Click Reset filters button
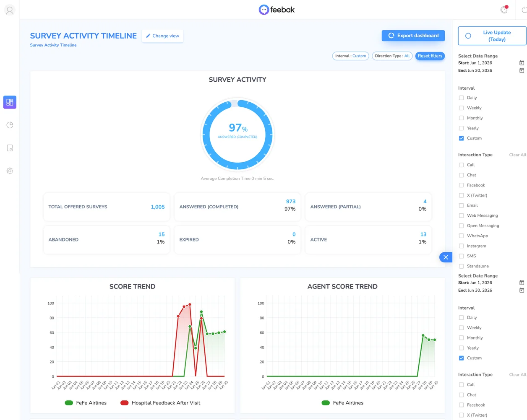 click(x=430, y=56)
